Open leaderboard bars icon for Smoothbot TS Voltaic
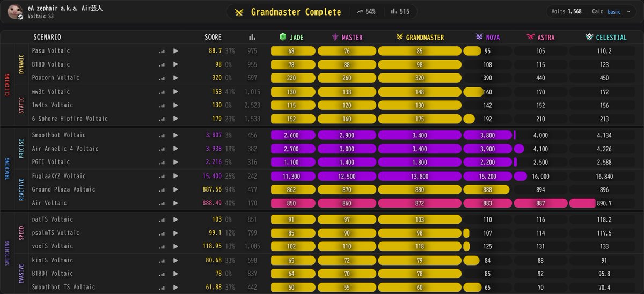Viewport: 644px width, 294px height. point(162,288)
